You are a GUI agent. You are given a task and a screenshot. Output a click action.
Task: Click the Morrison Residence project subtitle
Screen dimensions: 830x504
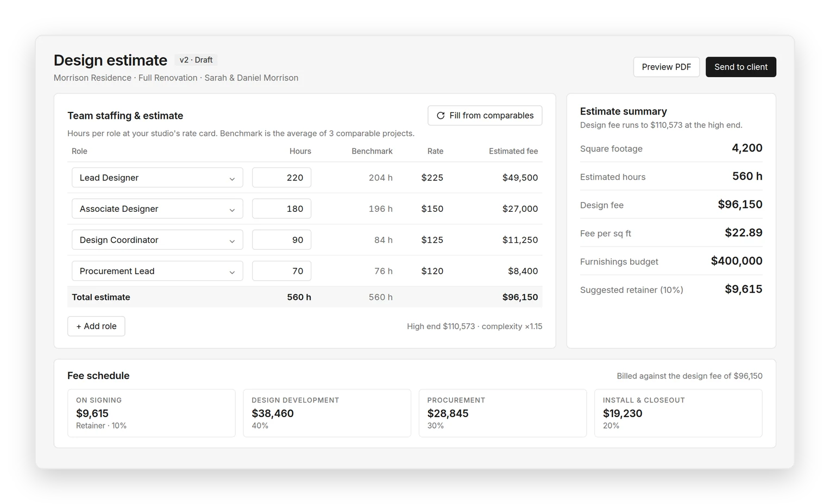point(176,78)
